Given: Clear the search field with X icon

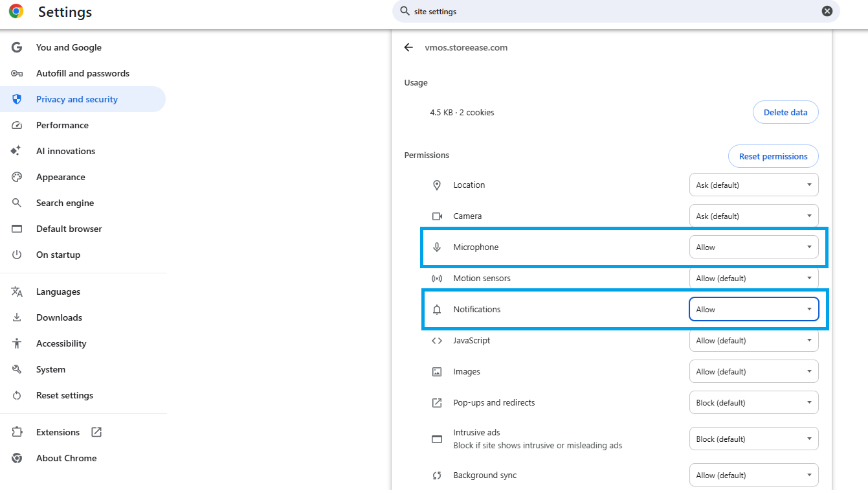Looking at the screenshot, I should [x=827, y=11].
